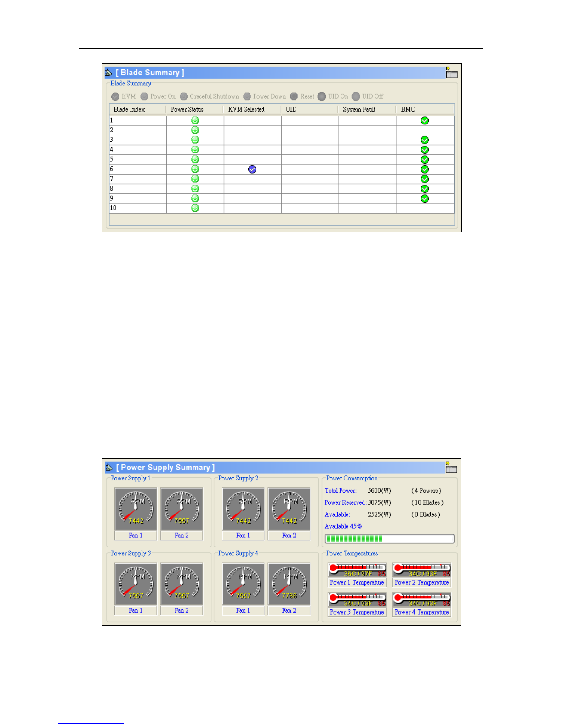Image resolution: width=563 pixels, height=728 pixels.
Task: Click the Fan 2 label under Power Supply 4
Action: click(x=289, y=610)
